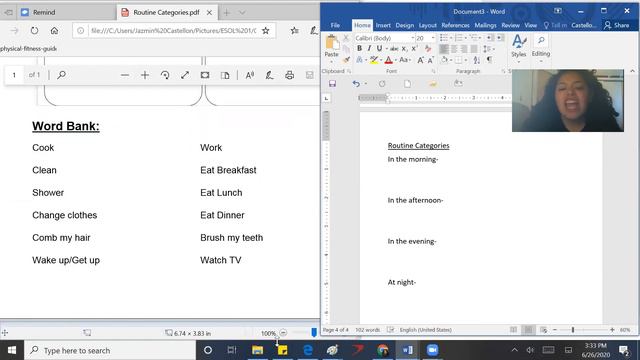Screen dimensions: 640x360
Task: Switch to the References ribbon tab
Action: 455,25
